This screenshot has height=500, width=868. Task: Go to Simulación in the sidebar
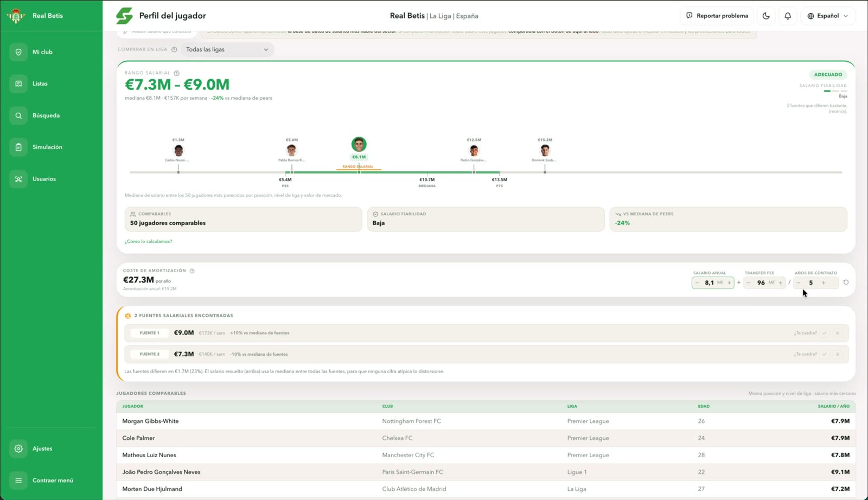[47, 147]
